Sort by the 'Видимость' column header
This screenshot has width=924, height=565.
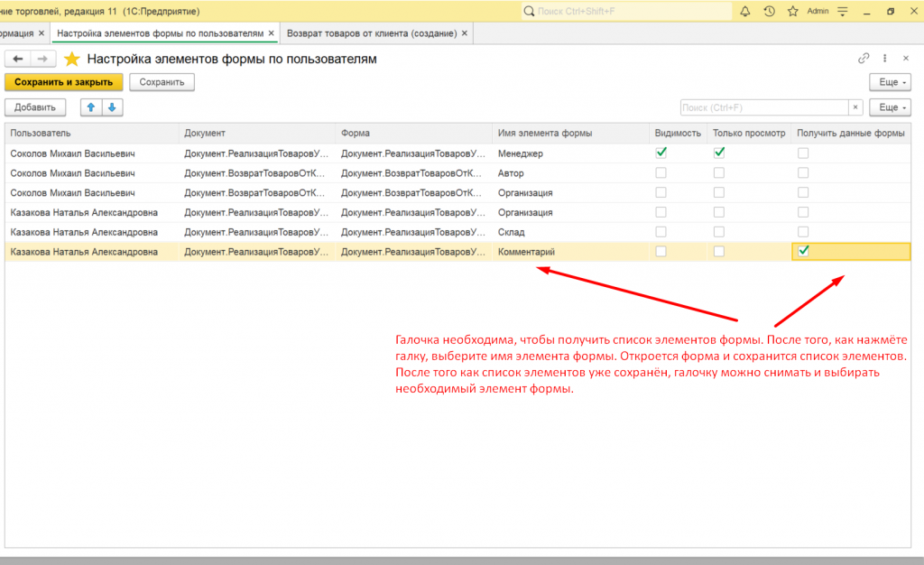678,134
